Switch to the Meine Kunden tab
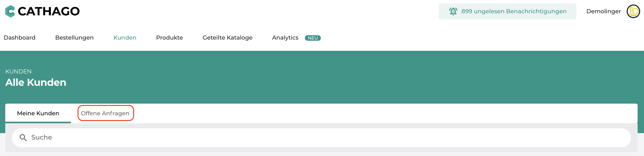This screenshot has width=644, height=156. [38, 113]
